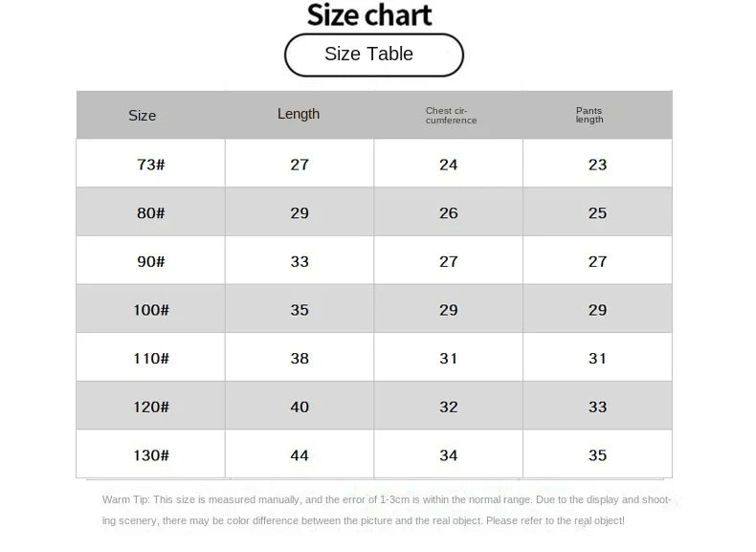Select chest circumference 24 in the 73# row
This screenshot has height=552, width=756.
tap(449, 165)
